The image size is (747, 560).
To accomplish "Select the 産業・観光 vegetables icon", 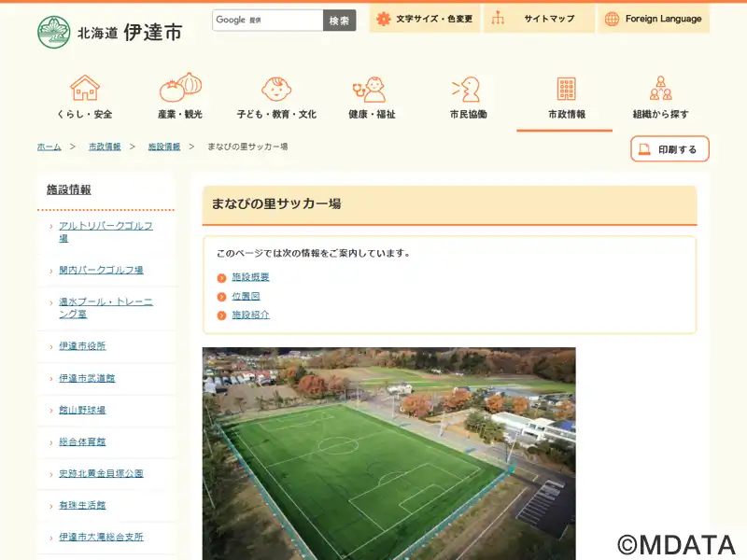I will (180, 87).
